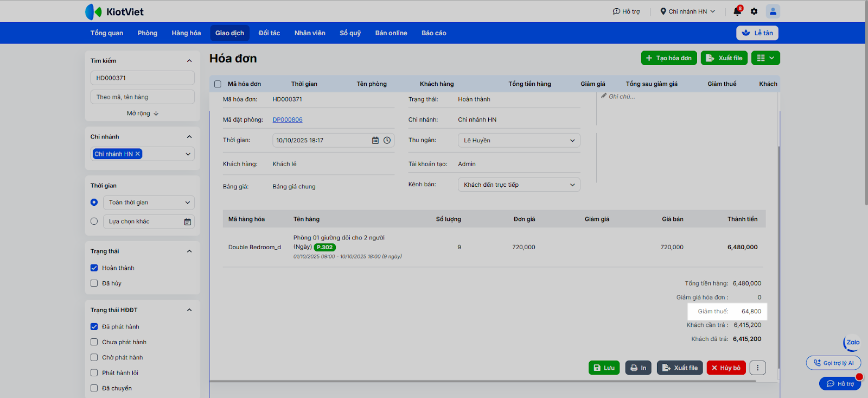Open the Kênh bán dropdown
The width and height of the screenshot is (868, 398).
(x=519, y=185)
